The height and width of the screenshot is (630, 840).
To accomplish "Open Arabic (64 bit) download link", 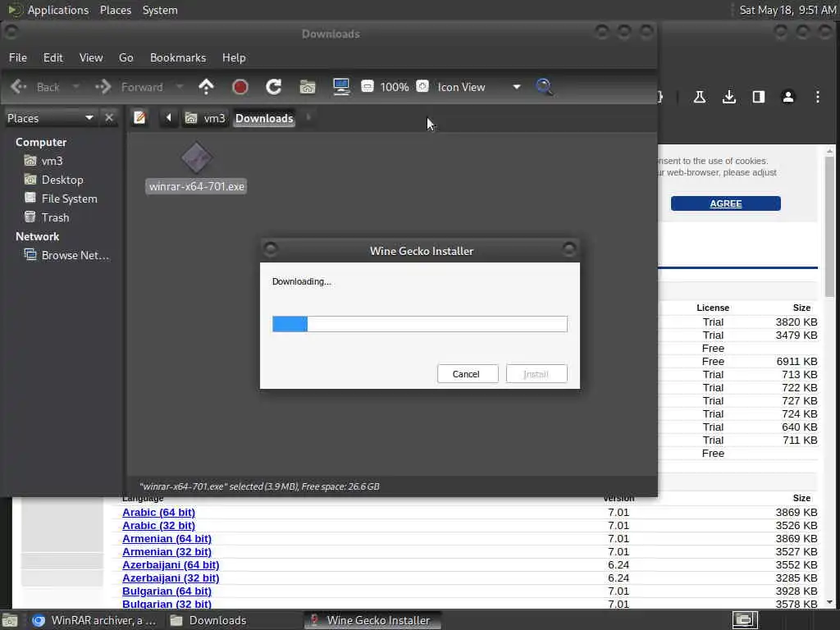I will 158,513.
